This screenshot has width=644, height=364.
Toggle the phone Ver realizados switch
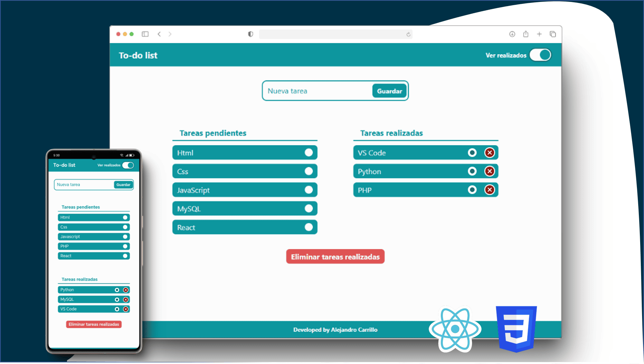[128, 165]
